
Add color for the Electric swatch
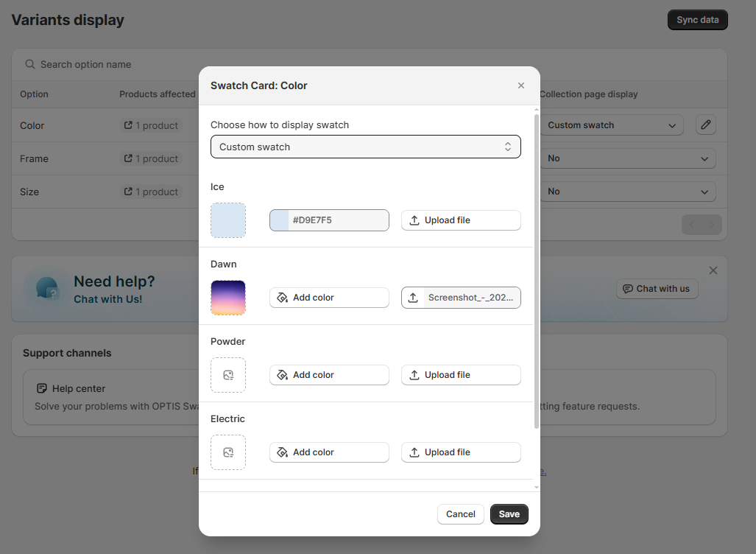click(x=329, y=452)
